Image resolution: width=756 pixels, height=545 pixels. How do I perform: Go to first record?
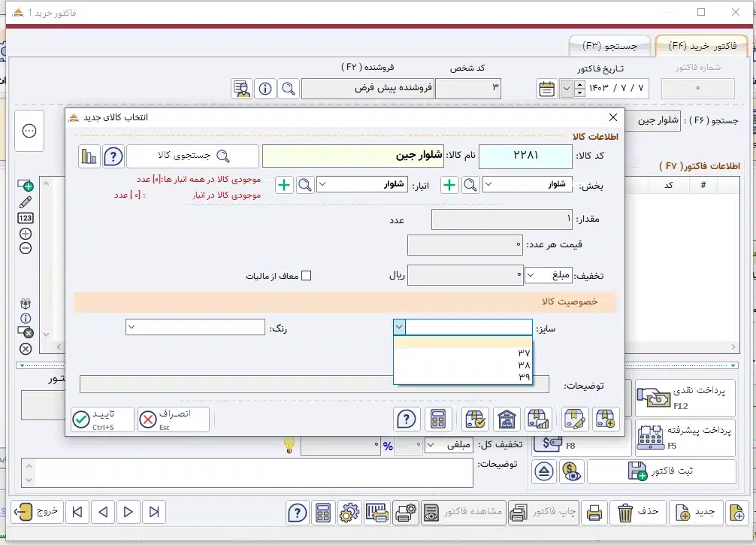[x=77, y=512]
